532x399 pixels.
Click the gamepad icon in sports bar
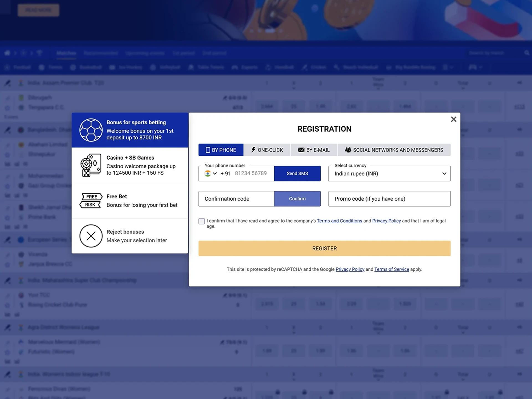(x=473, y=67)
